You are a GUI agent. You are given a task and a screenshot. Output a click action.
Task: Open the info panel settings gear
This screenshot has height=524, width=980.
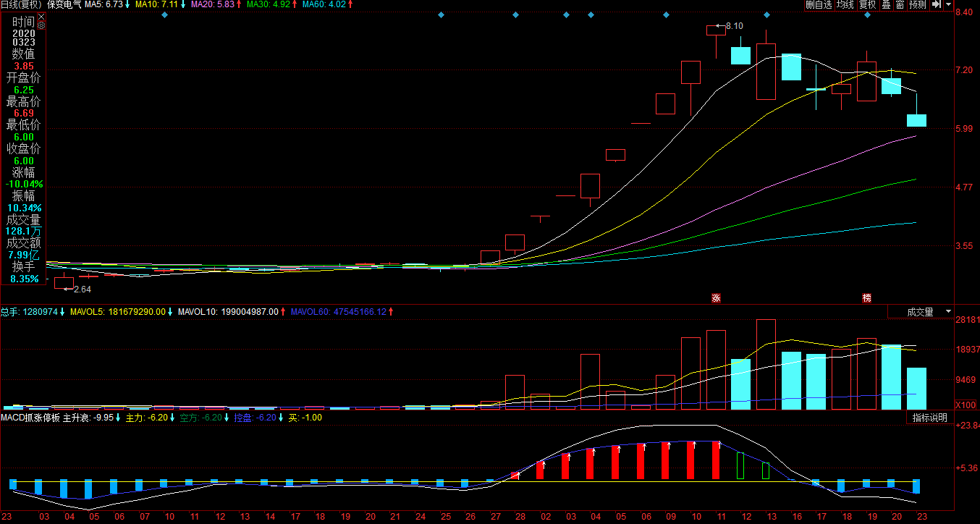41,25
